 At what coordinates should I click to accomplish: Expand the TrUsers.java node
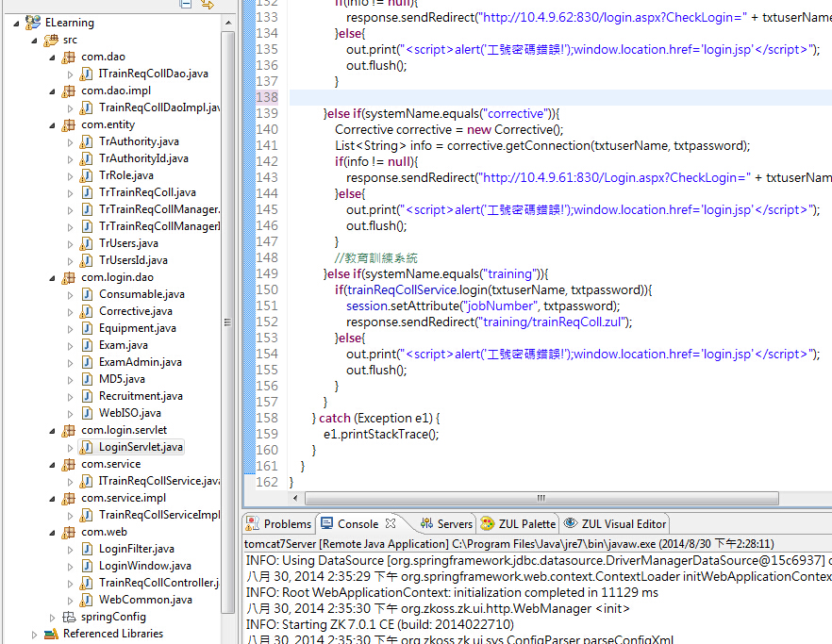pos(70,244)
